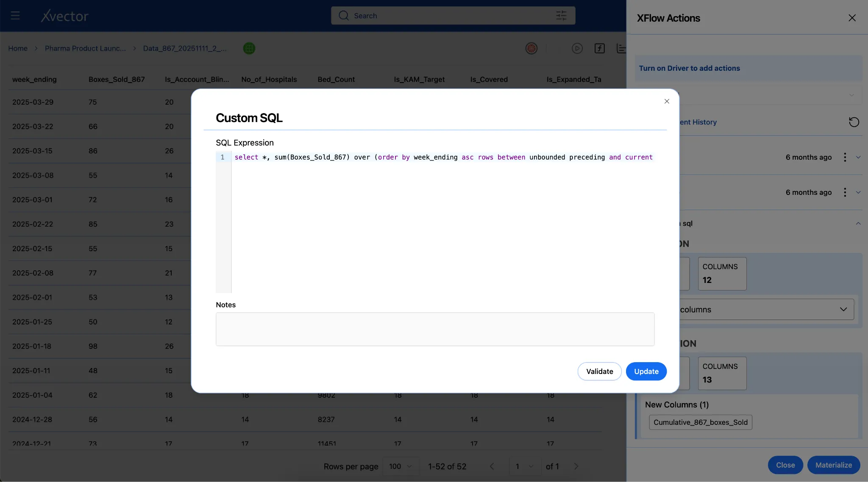
Task: Click the 2025-03-29 date cell
Action: (x=33, y=102)
